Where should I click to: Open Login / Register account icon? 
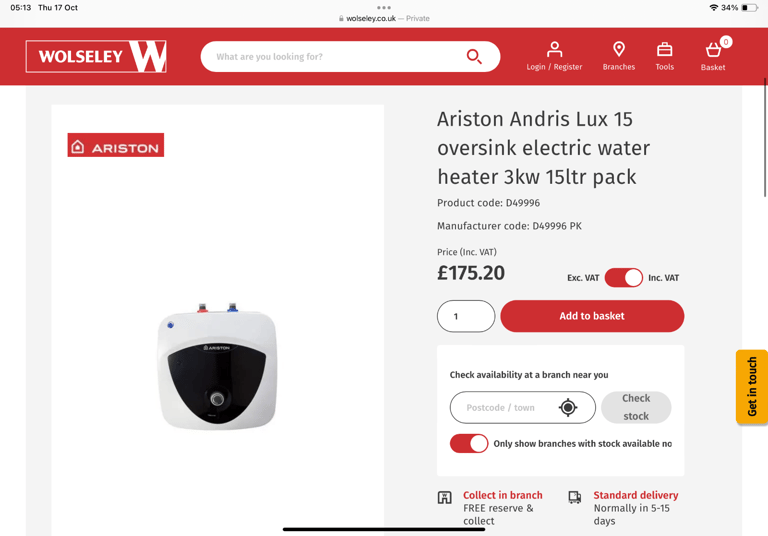pyautogui.click(x=554, y=49)
